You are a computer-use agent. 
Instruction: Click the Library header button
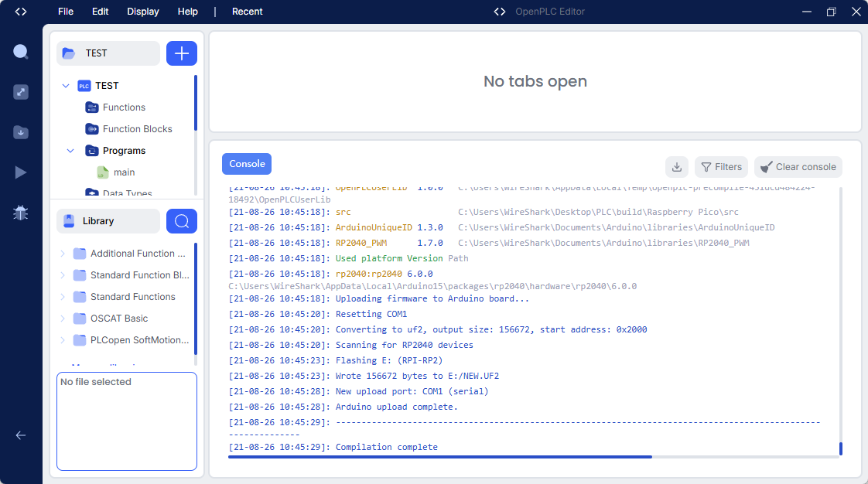(108, 221)
